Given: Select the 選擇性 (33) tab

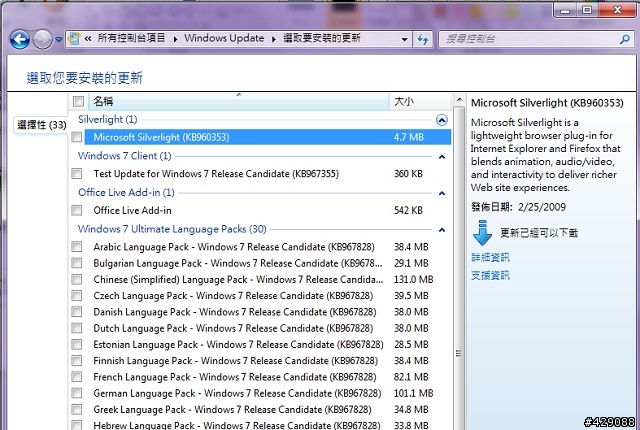Looking at the screenshot, I should [x=41, y=125].
